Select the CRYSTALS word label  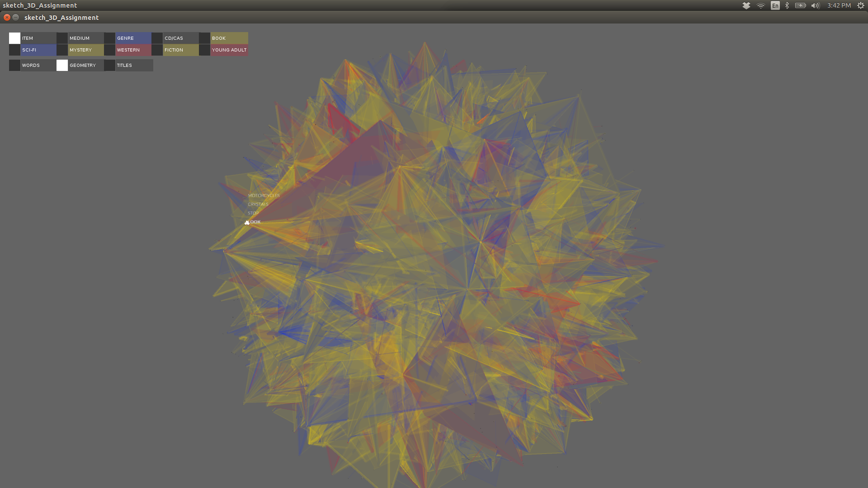click(258, 204)
